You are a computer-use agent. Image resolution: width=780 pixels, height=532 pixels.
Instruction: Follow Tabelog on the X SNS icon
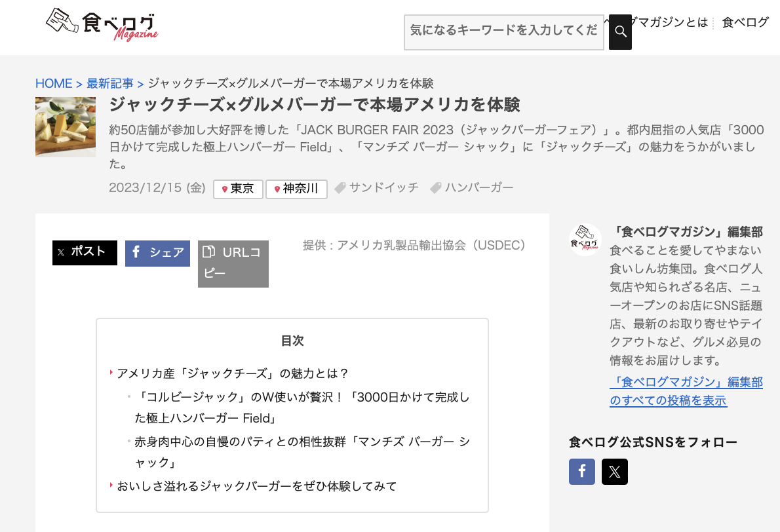pos(614,472)
